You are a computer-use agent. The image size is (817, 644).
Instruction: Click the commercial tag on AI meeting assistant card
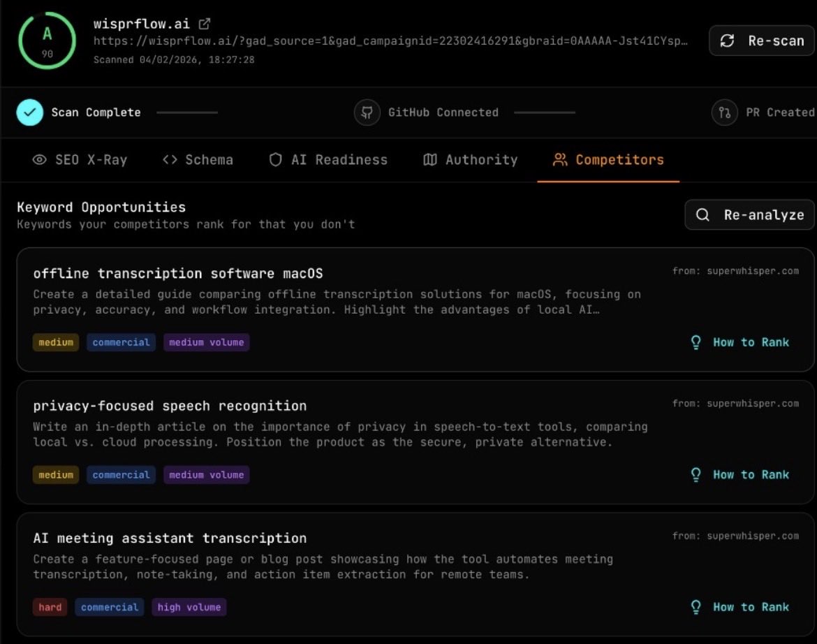[110, 607]
